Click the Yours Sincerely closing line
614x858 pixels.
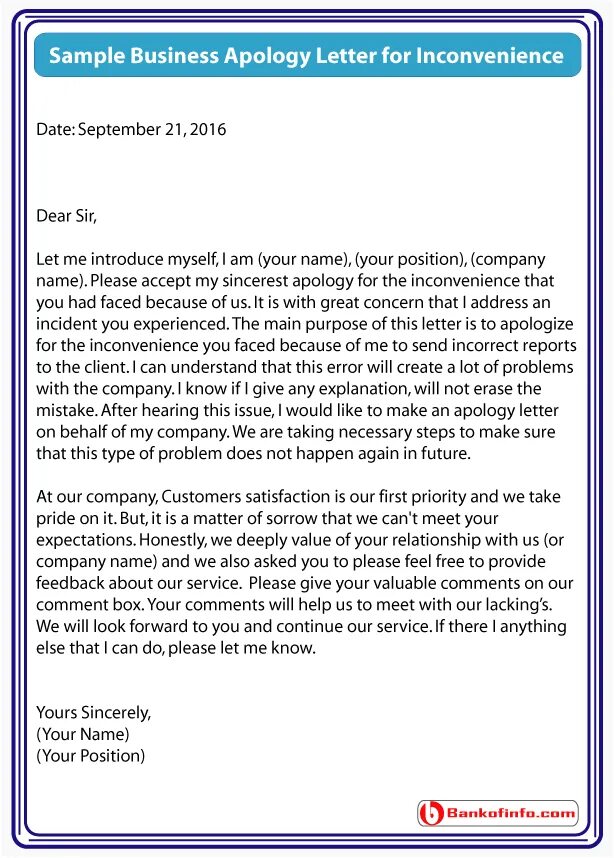point(94,712)
